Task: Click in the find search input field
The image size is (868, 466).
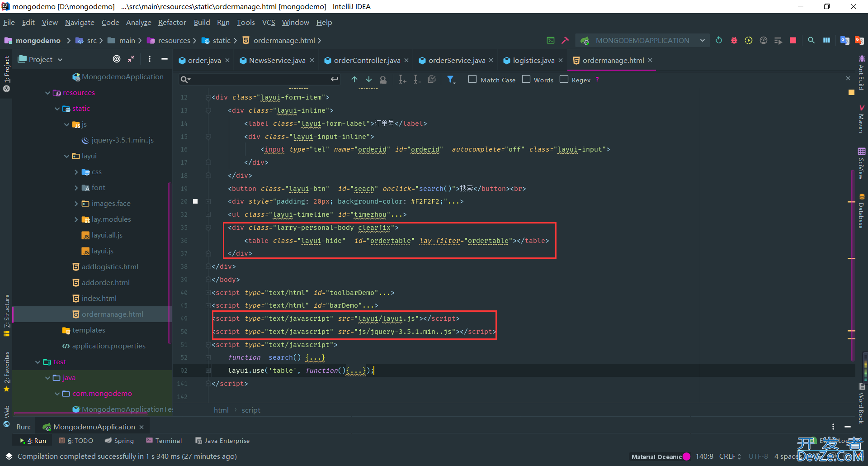Action: [260, 79]
